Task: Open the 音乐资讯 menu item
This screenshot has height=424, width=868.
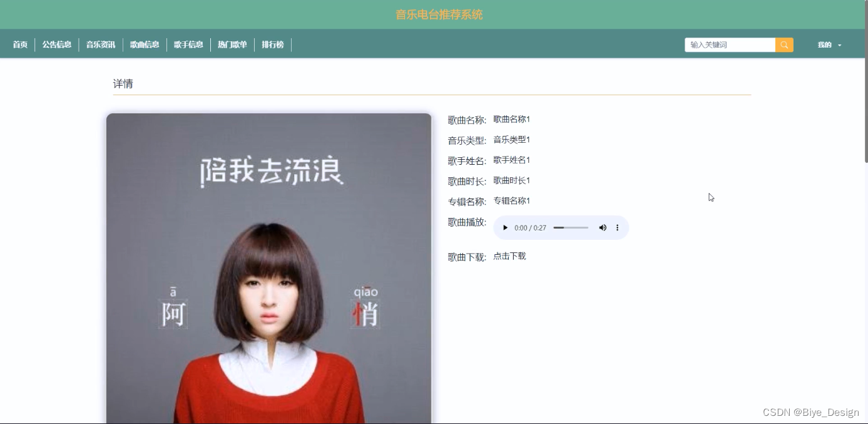Action: (101, 45)
